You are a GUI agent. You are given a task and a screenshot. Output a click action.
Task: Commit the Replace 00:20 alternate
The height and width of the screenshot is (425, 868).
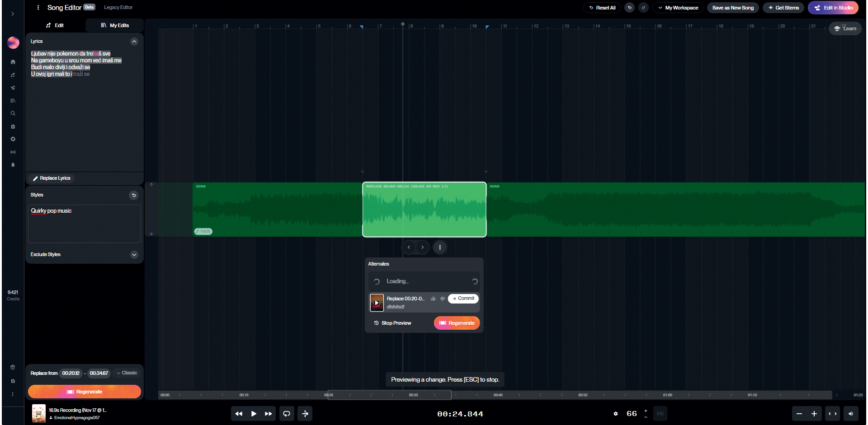pyautogui.click(x=463, y=299)
